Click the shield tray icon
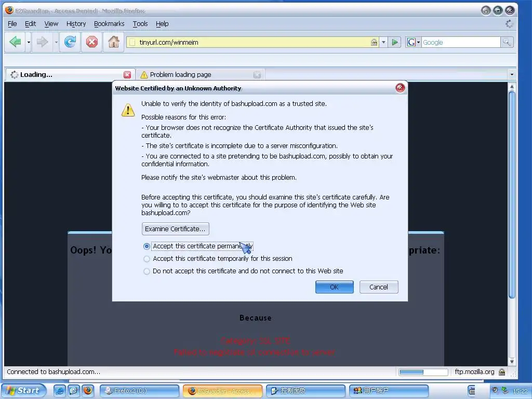The width and height of the screenshot is (532, 399). click(x=495, y=391)
